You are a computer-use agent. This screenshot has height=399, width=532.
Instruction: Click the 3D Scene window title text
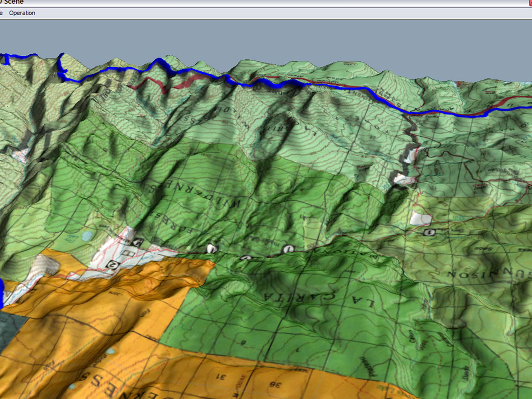12,2
